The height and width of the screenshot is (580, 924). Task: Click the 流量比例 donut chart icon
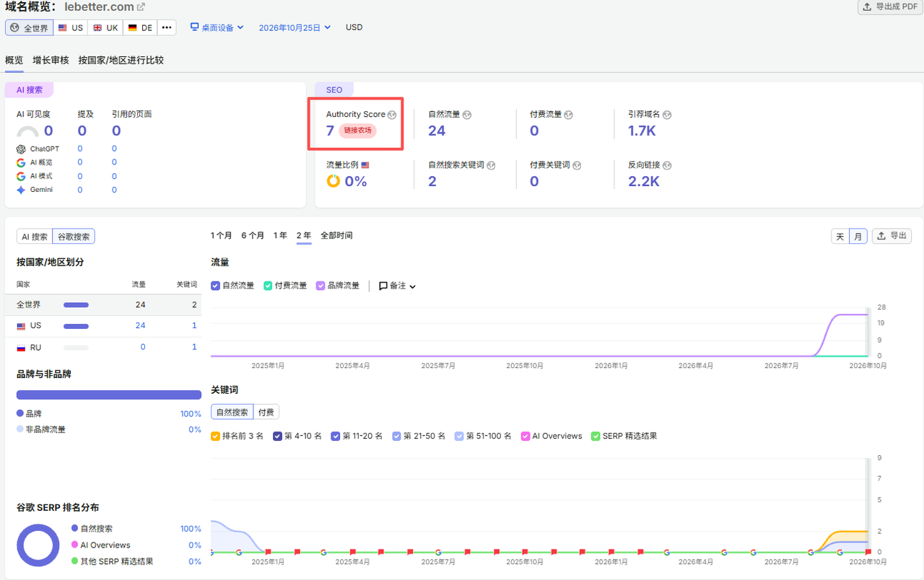(x=333, y=181)
